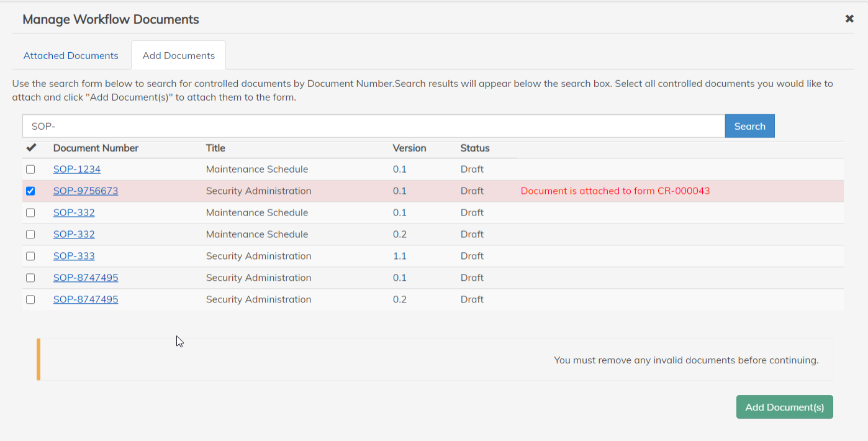Mark SOP-8747495 version 0.2 checkbox

coord(30,300)
